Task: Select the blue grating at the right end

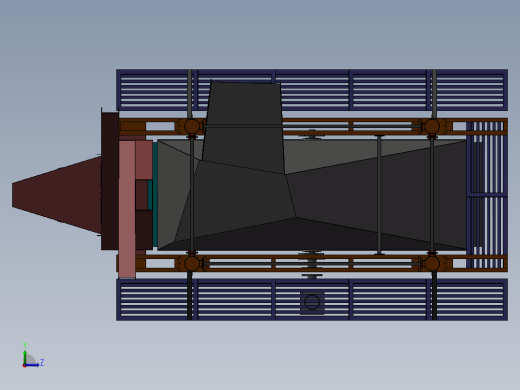Action: click(x=487, y=195)
